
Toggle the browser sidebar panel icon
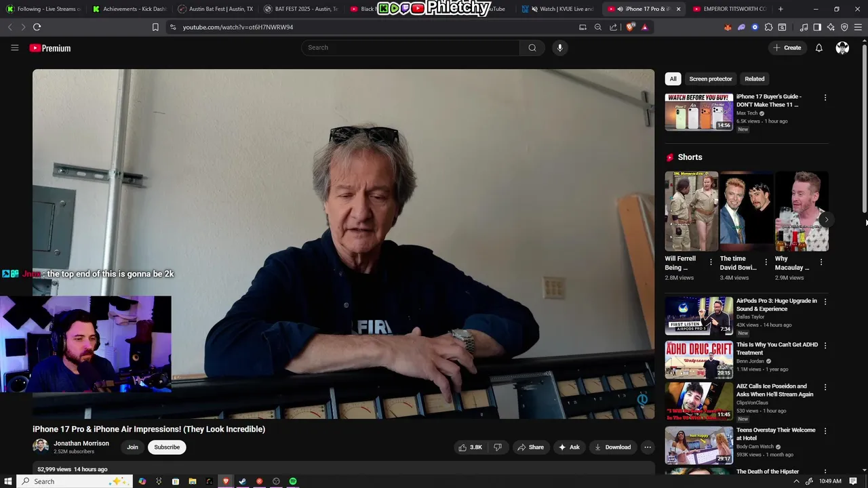click(x=817, y=27)
